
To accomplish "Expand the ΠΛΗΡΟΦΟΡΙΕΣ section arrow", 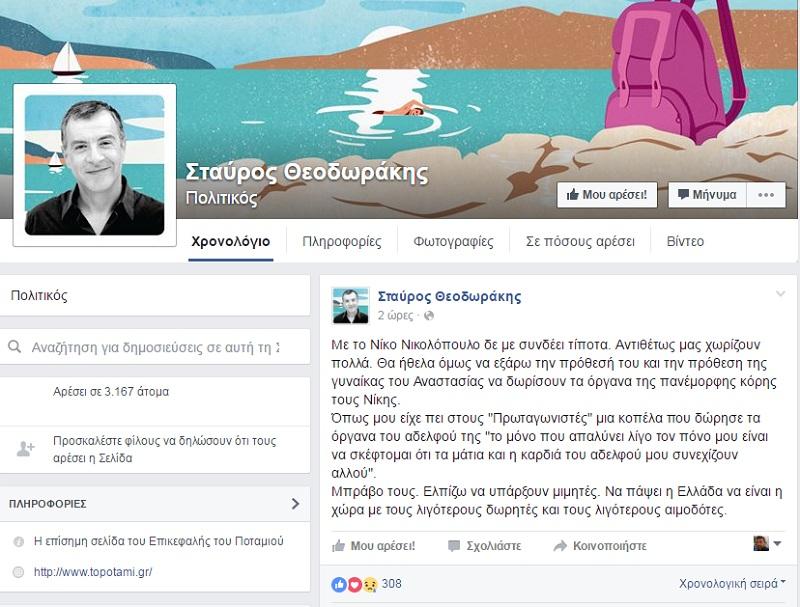I will pos(295,503).
